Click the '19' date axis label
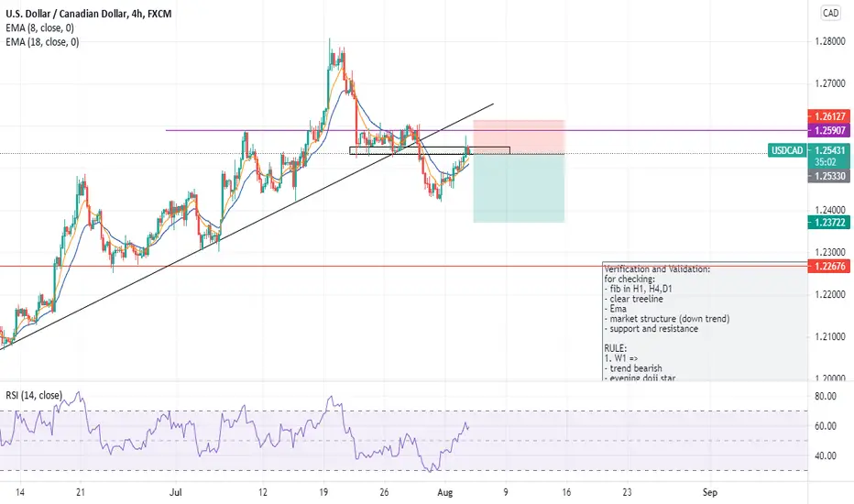Screen dimensions: 854x504 (x=323, y=492)
